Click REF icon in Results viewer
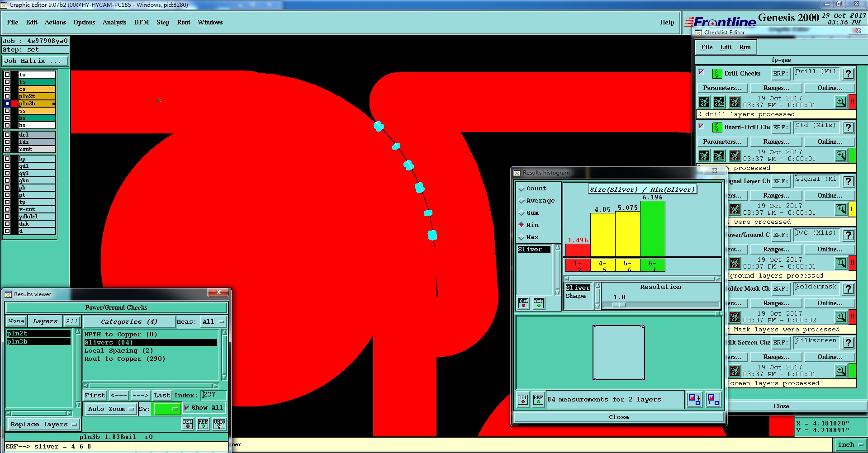Screen dimensions: 868x453 click(x=203, y=424)
